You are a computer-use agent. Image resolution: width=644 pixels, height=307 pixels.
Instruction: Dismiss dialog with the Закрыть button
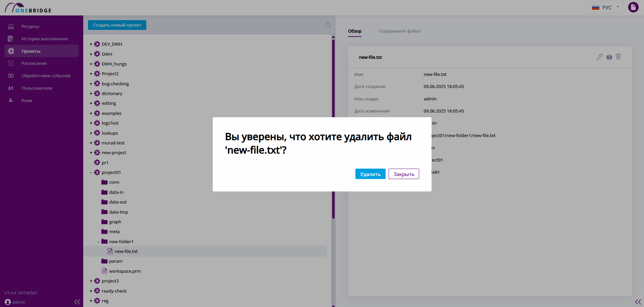(x=404, y=174)
